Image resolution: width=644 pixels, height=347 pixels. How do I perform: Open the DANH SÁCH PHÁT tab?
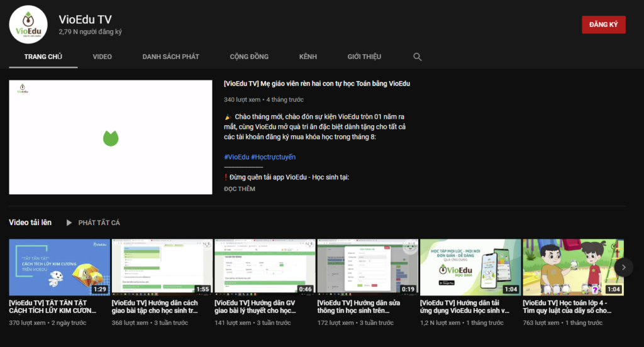click(170, 57)
